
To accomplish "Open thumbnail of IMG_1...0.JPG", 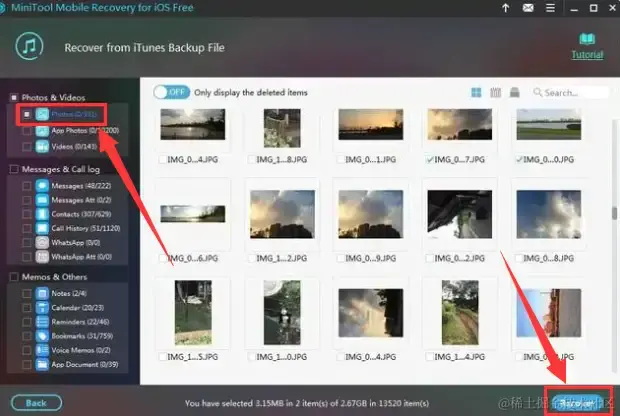I will point(282,312).
